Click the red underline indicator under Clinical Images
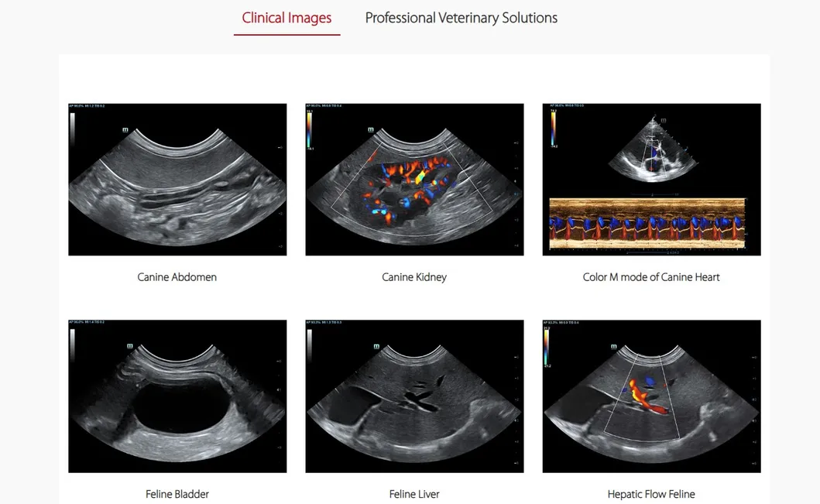This screenshot has height=504, width=820. (286, 34)
